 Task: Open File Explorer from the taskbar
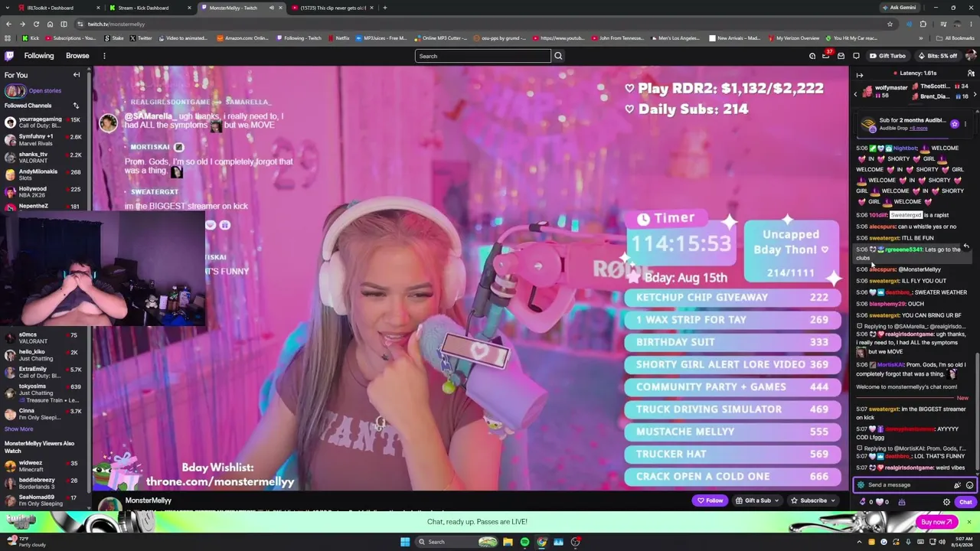pos(508,542)
